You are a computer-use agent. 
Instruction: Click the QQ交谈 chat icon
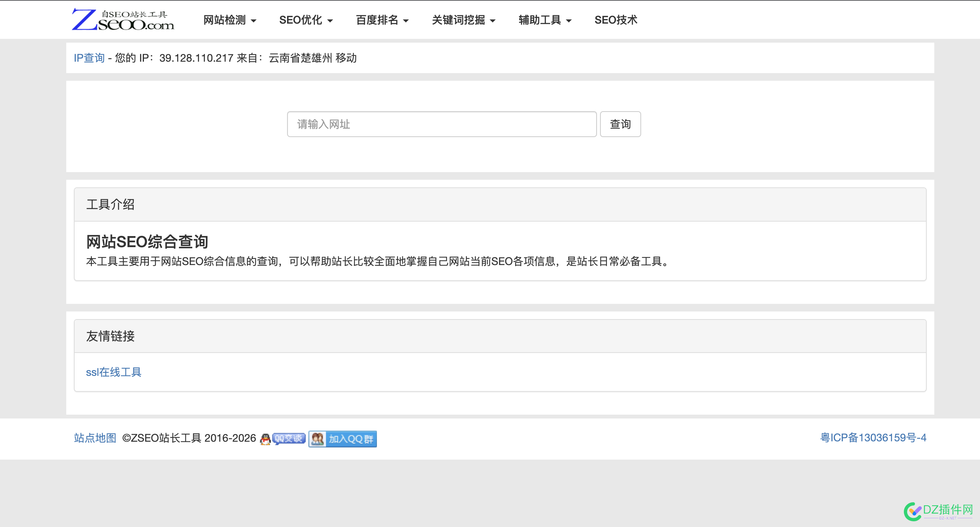click(x=283, y=439)
